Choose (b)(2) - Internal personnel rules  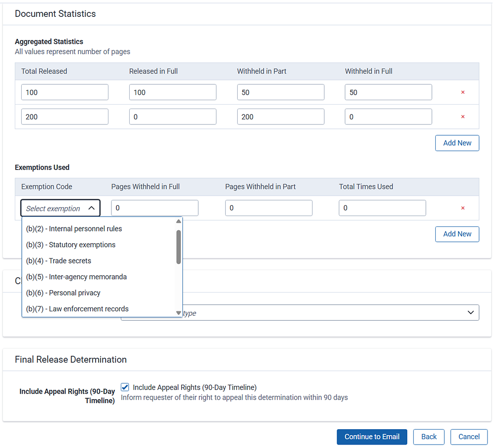[x=74, y=229]
